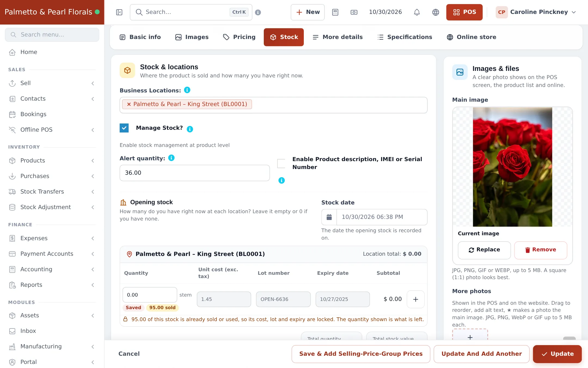588x368 pixels.
Task: Click the Update button
Action: (x=557, y=354)
